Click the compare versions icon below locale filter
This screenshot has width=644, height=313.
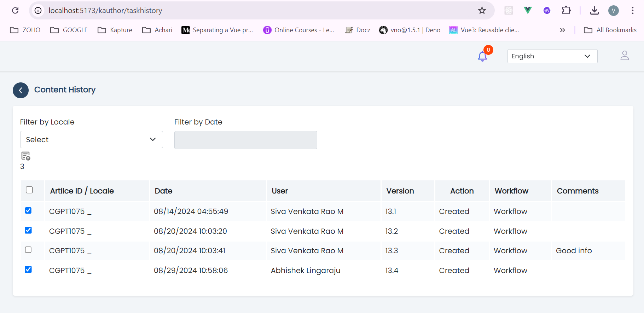(x=25, y=156)
